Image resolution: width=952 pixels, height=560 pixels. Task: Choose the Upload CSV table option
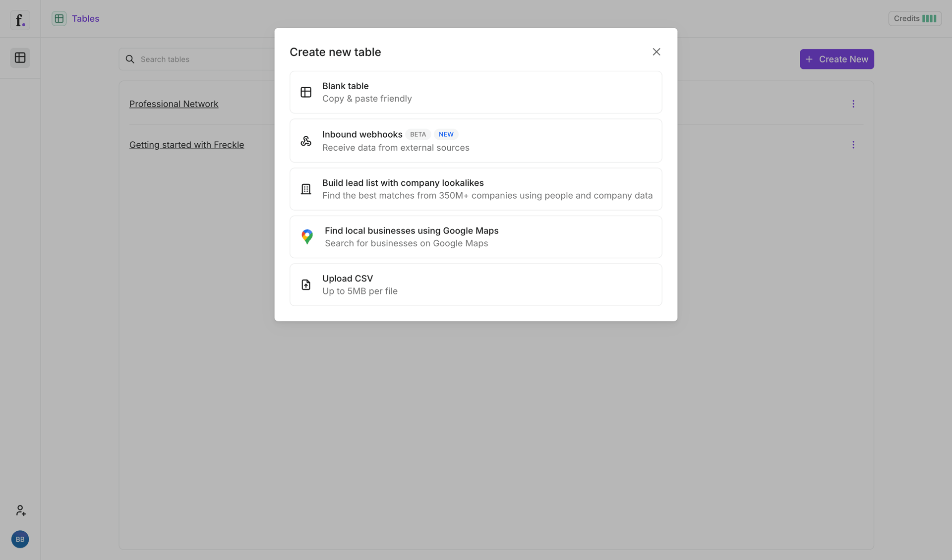pyautogui.click(x=476, y=284)
